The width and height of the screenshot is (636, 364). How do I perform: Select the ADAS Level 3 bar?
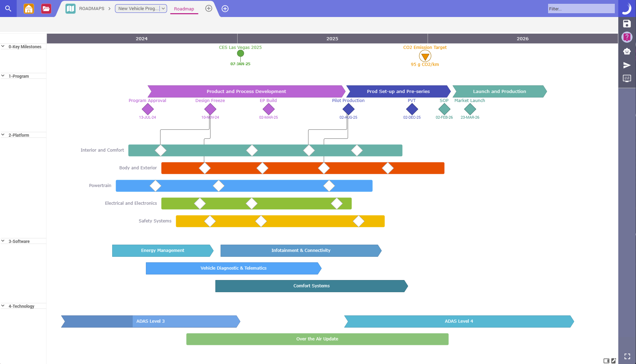tap(150, 322)
